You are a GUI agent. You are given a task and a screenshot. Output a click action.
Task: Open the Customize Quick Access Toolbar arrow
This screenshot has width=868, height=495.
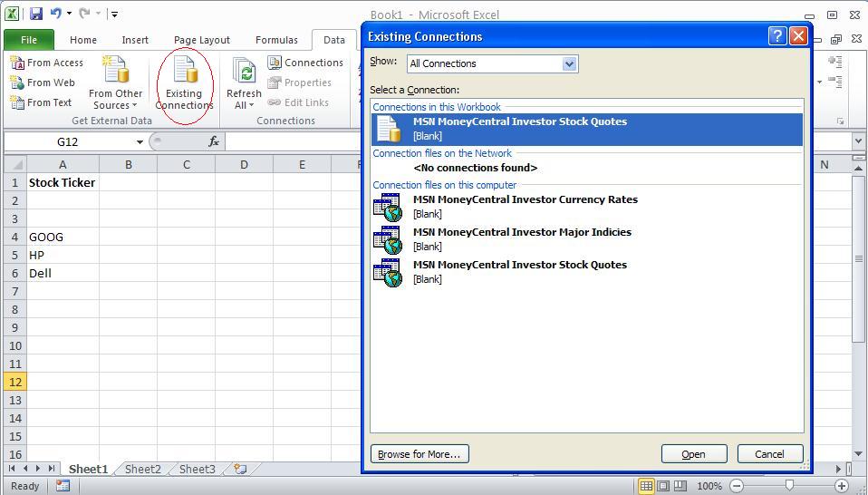[114, 14]
